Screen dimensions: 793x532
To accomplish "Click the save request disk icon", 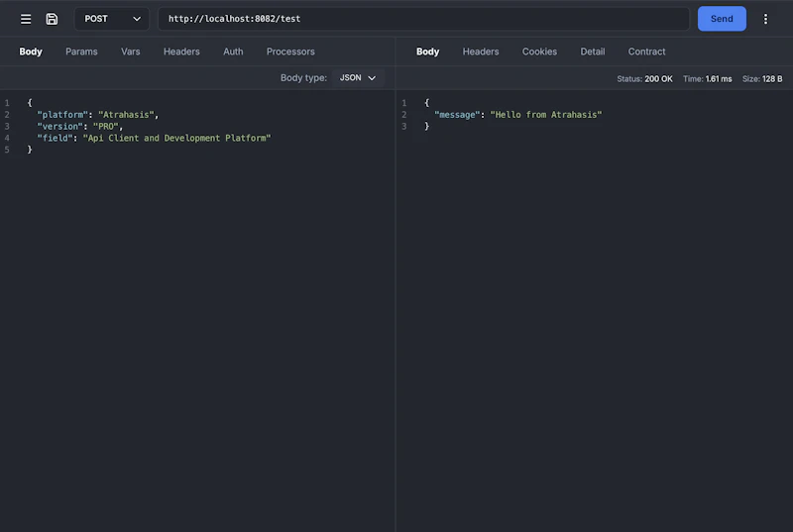I will 52,19.
